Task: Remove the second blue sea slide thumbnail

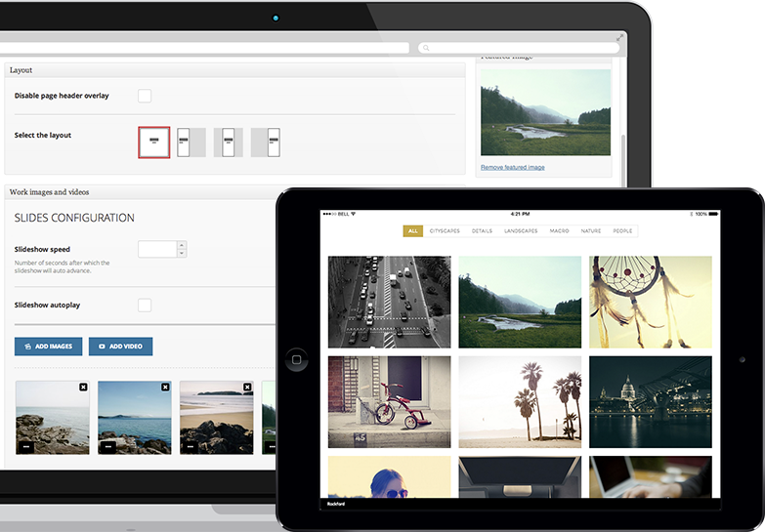Action: click(x=165, y=387)
